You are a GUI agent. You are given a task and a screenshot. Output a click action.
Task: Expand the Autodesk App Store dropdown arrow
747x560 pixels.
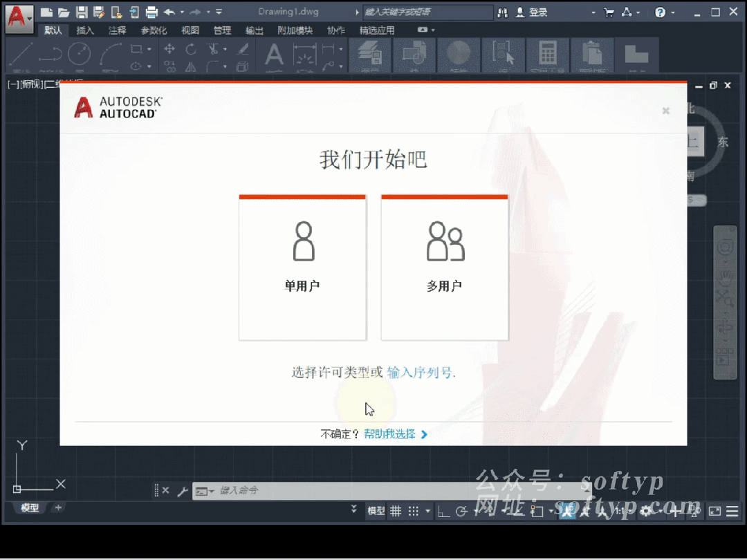[638, 12]
